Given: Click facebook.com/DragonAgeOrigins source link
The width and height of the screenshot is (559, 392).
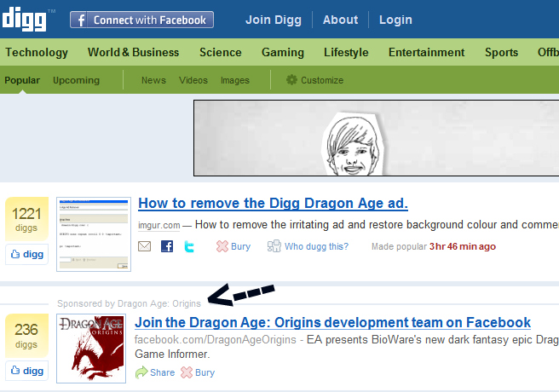Looking at the screenshot, I should (216, 340).
